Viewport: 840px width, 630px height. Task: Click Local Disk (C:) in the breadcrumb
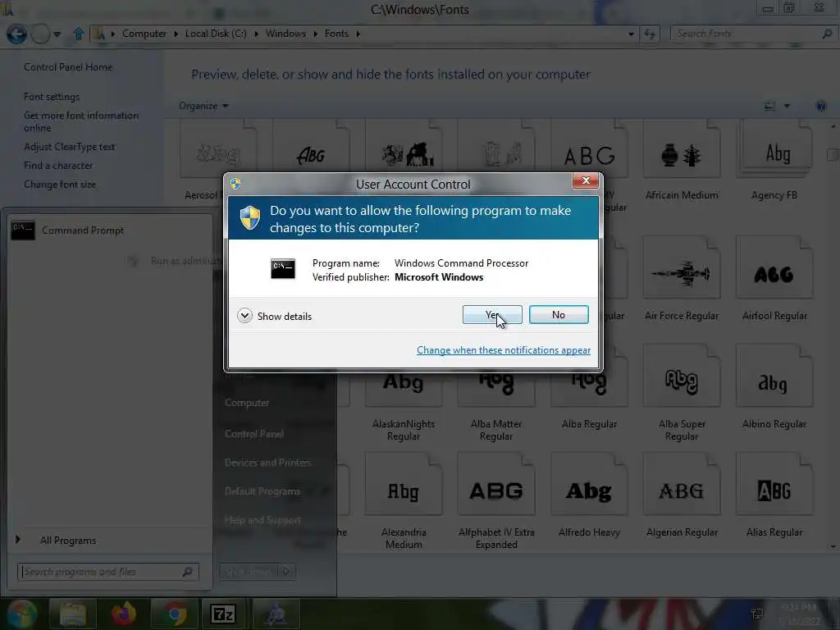point(216,34)
